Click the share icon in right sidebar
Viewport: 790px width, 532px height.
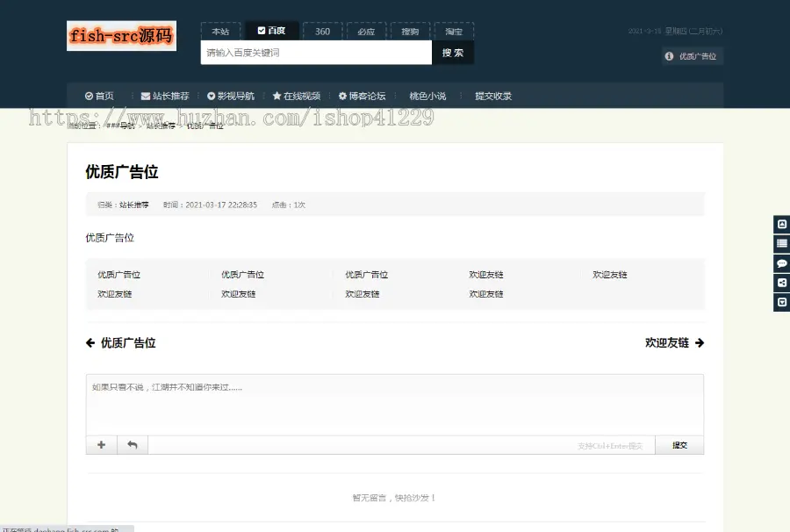coord(782,283)
